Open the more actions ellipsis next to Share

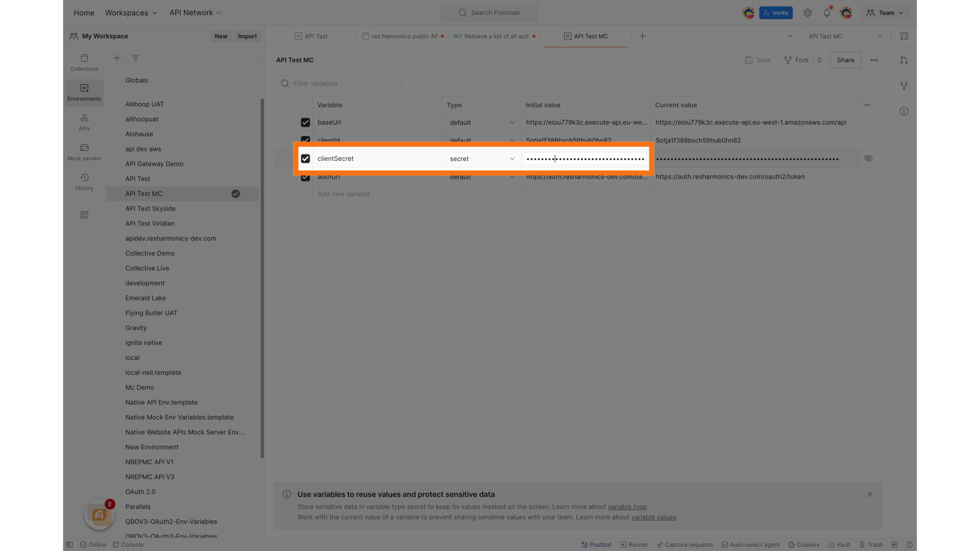(x=874, y=60)
